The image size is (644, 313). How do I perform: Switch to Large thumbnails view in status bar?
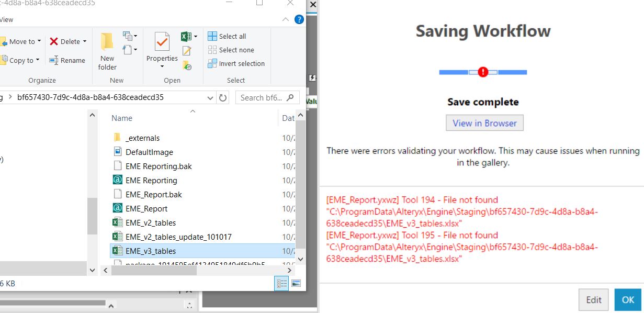click(x=296, y=283)
